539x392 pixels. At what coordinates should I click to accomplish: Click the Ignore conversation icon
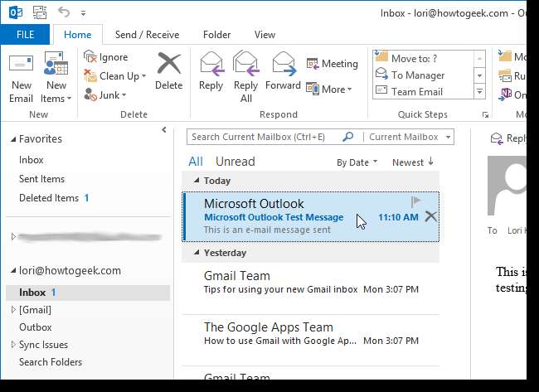coord(90,57)
